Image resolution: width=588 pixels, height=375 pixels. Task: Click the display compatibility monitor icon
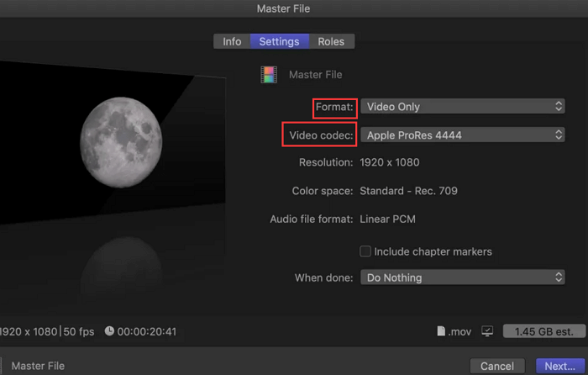[x=487, y=331]
